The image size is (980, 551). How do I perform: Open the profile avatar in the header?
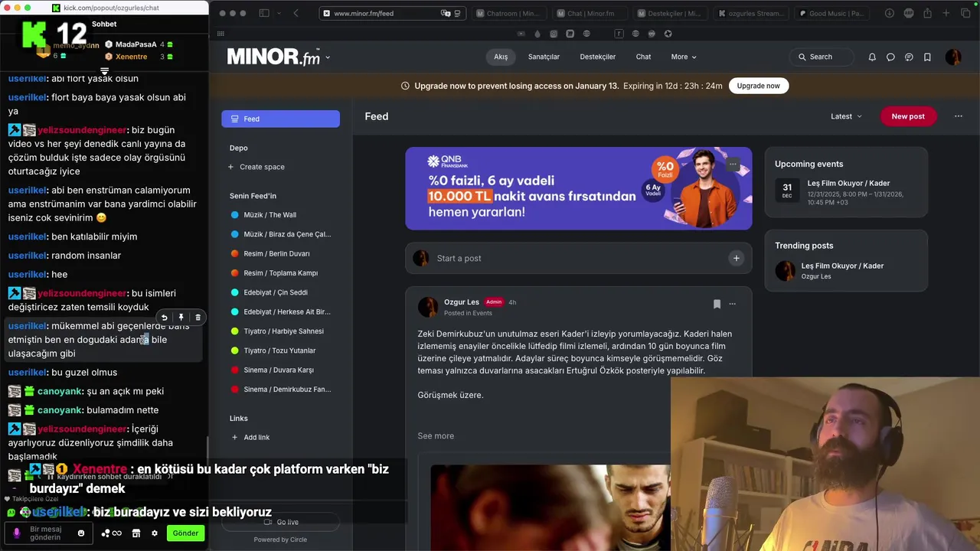[x=953, y=57]
